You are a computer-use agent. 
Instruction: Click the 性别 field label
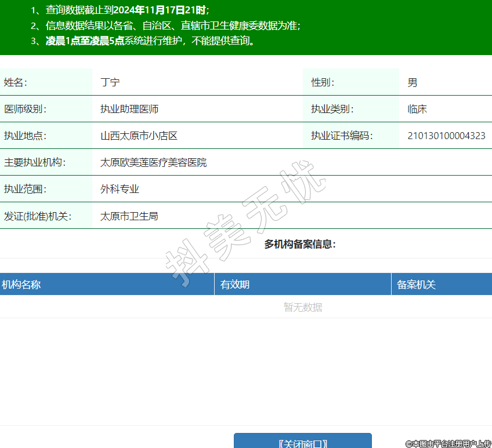pos(323,82)
